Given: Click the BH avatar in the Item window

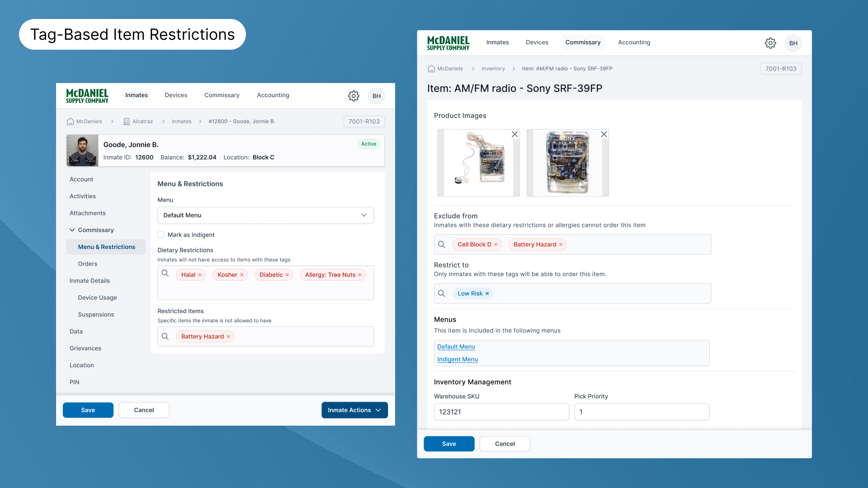Looking at the screenshot, I should [793, 43].
